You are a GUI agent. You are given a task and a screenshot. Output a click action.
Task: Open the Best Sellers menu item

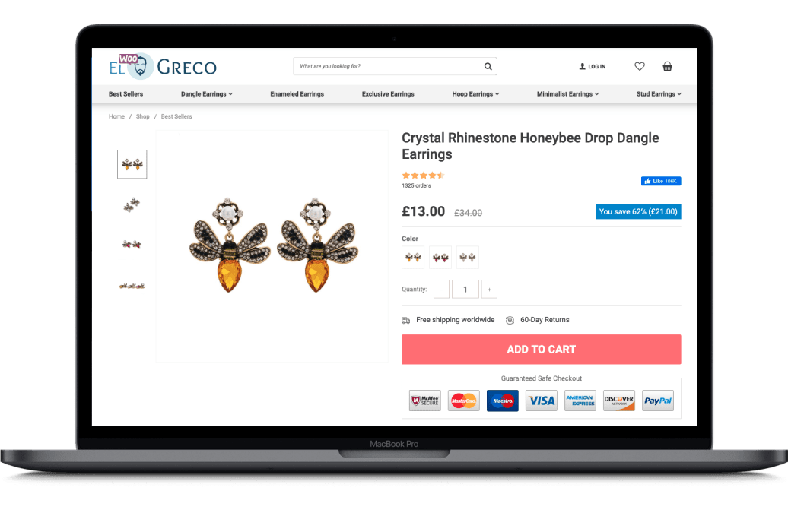[126, 94]
